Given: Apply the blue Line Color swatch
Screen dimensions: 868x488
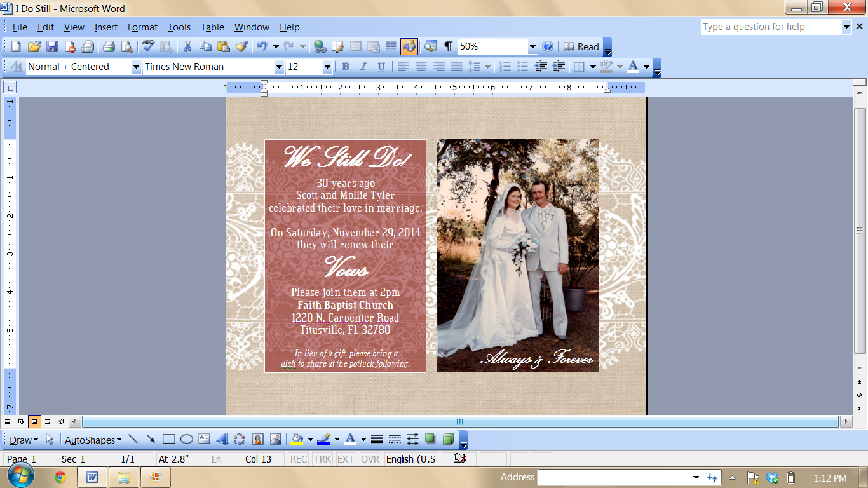Looking at the screenshot, I should pyautogui.click(x=323, y=439).
